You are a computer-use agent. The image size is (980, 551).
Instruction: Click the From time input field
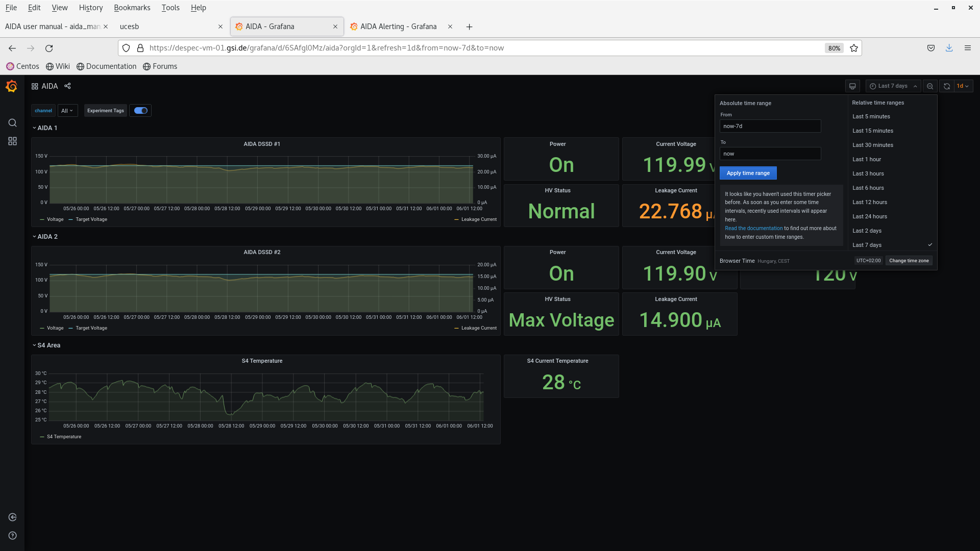click(x=770, y=126)
